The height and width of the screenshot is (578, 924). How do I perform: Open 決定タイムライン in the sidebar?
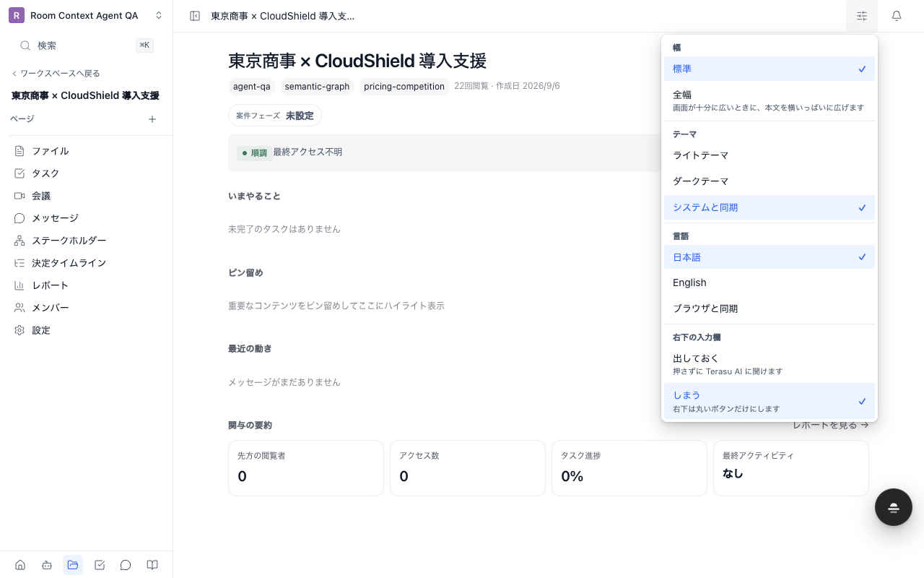pos(87,263)
